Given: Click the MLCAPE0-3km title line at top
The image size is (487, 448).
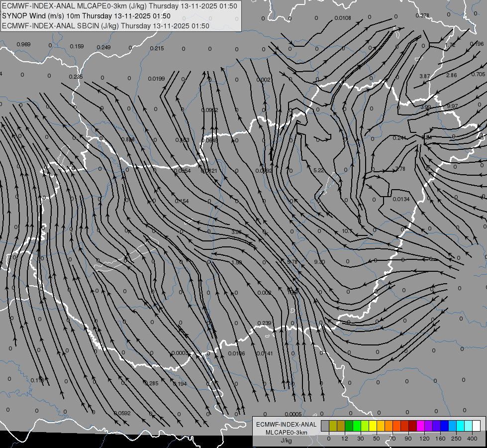Looking at the screenshot, I should tap(119, 6).
